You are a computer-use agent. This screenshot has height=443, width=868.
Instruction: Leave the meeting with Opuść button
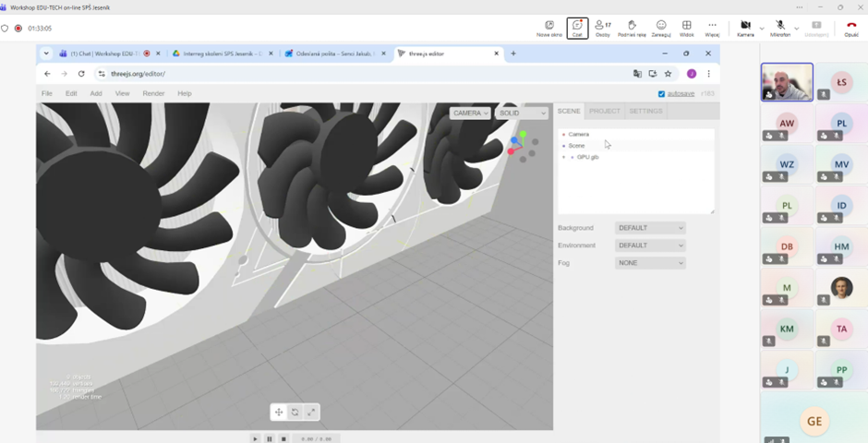click(850, 28)
